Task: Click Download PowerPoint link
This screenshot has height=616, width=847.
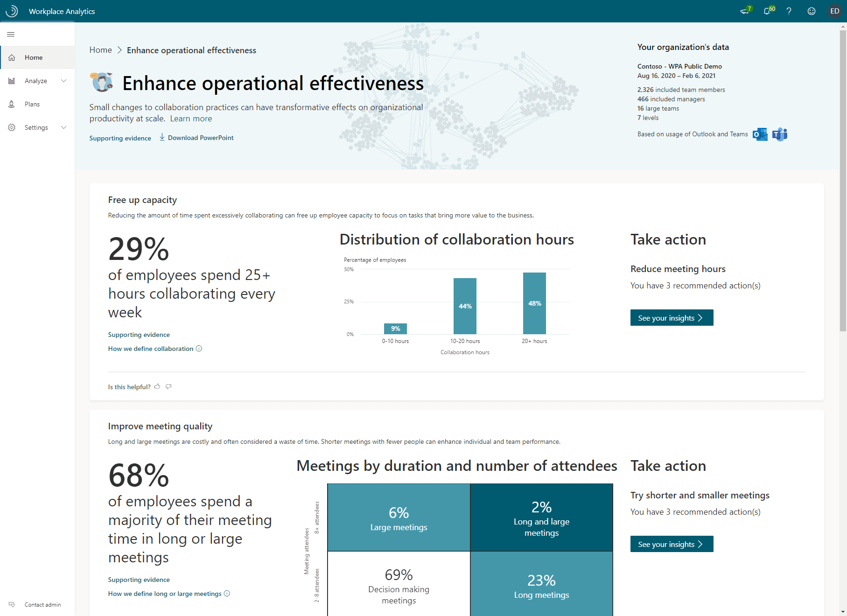Action: coord(201,138)
